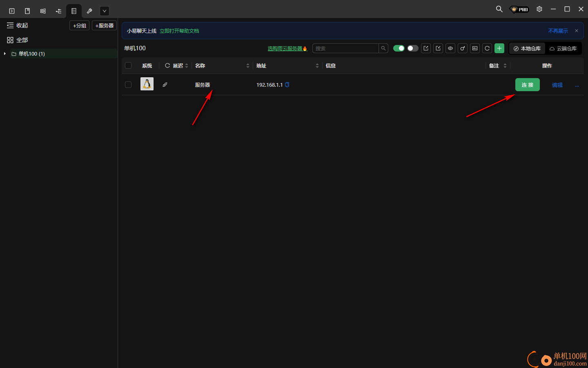The height and width of the screenshot is (368, 588).
Task: Open 选购雨云服务器 promotional link
Action: pyautogui.click(x=287, y=48)
